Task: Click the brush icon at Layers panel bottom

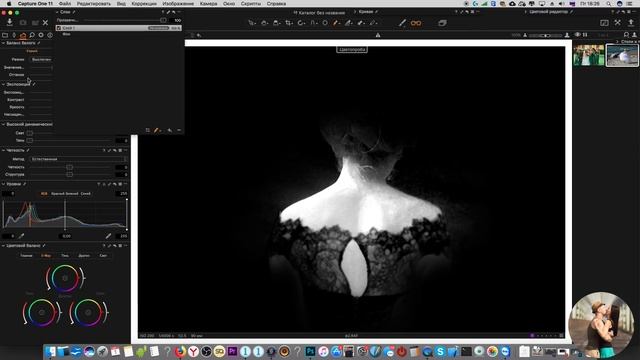Action: 157,130
